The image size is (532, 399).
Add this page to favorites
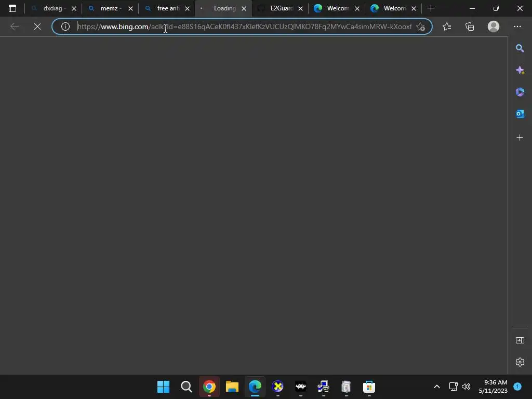421,27
